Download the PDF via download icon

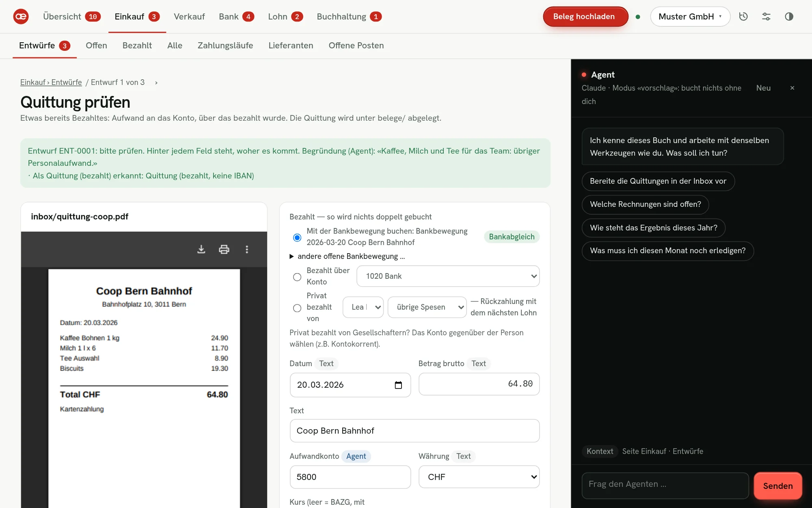(x=201, y=249)
